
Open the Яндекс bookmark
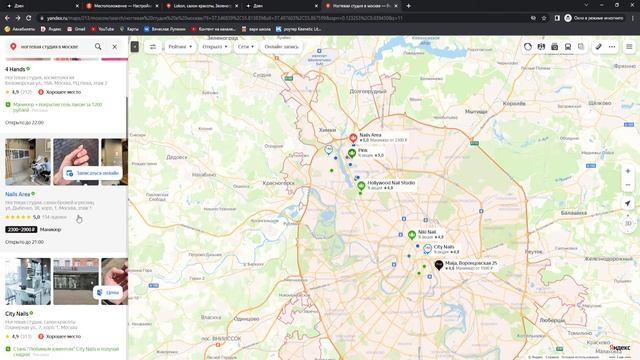51,29
